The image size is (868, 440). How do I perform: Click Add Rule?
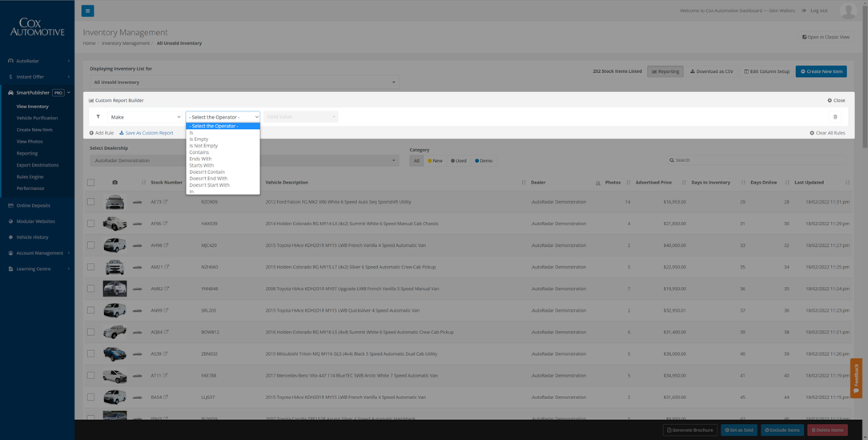click(102, 133)
